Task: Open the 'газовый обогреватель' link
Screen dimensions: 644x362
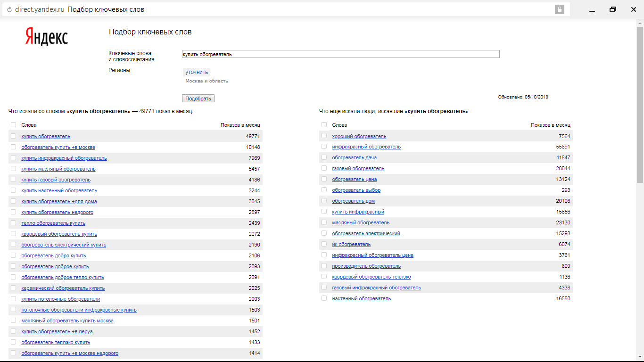Action: pyautogui.click(x=358, y=168)
